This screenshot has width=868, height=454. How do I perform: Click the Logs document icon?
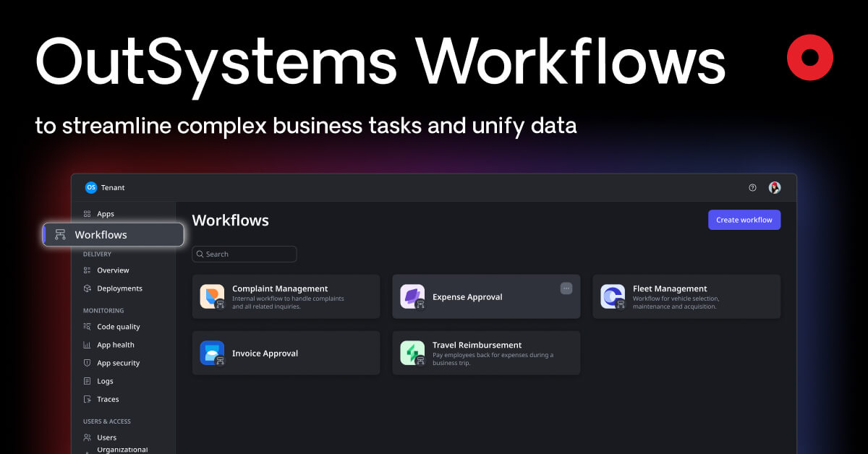pyautogui.click(x=87, y=381)
